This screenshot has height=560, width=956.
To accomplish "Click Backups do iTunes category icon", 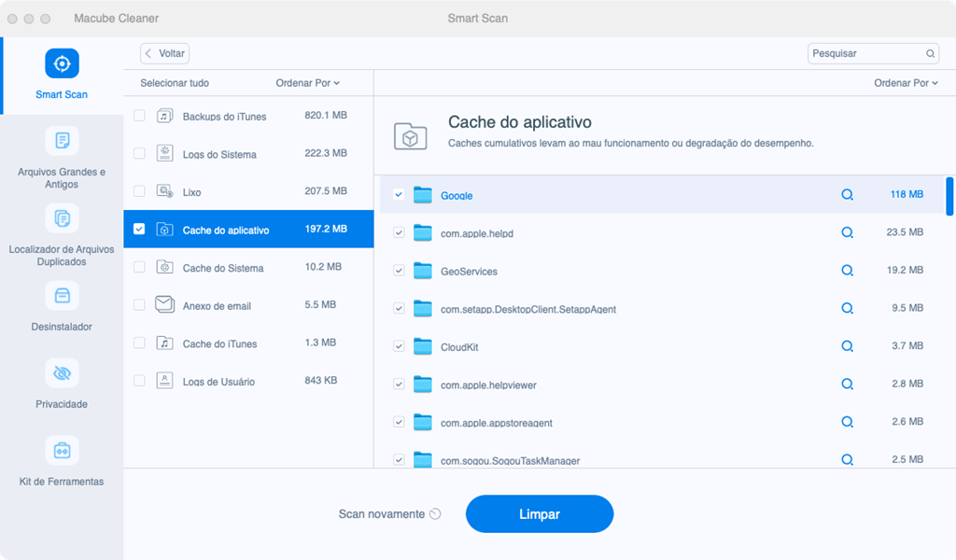I will (164, 116).
